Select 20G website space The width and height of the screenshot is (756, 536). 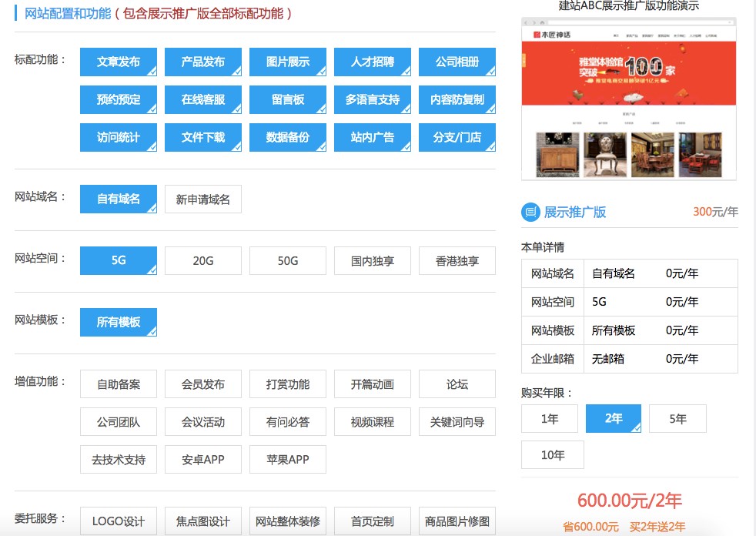click(202, 260)
